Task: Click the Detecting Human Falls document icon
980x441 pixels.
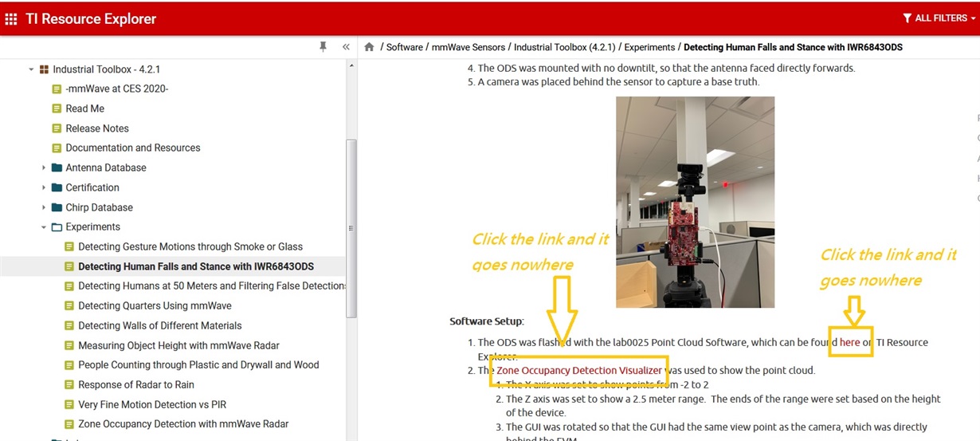Action: coord(69,266)
